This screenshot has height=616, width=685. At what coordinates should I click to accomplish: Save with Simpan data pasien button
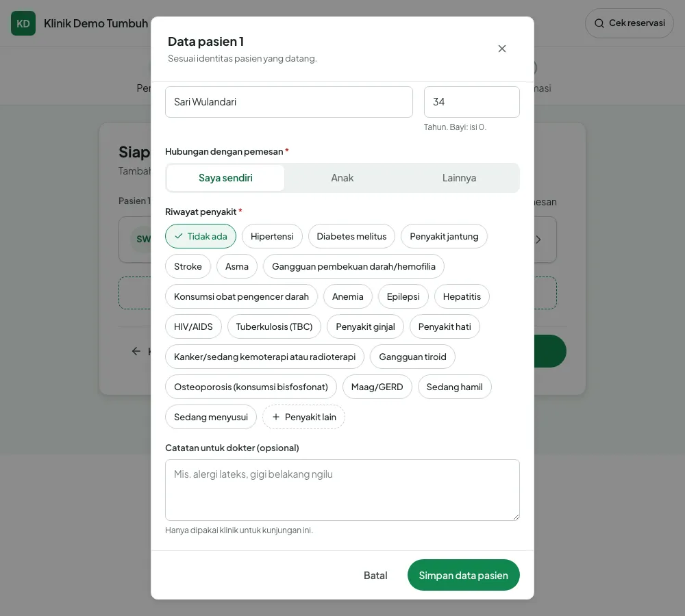[464, 575]
